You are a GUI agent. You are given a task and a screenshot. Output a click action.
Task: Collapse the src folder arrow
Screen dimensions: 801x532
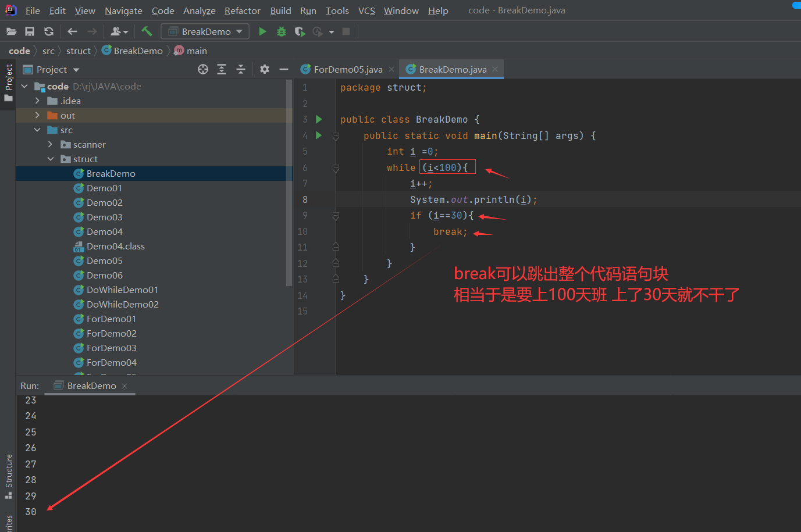(38, 130)
